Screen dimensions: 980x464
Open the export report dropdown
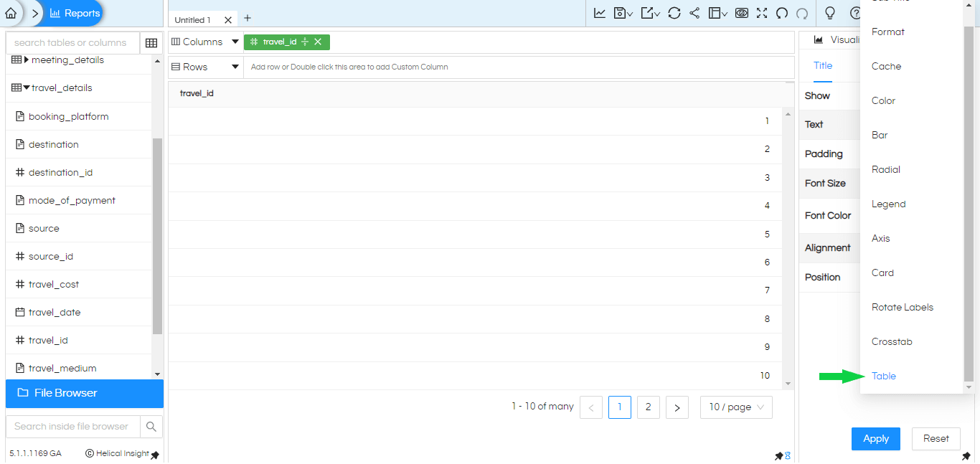point(650,13)
